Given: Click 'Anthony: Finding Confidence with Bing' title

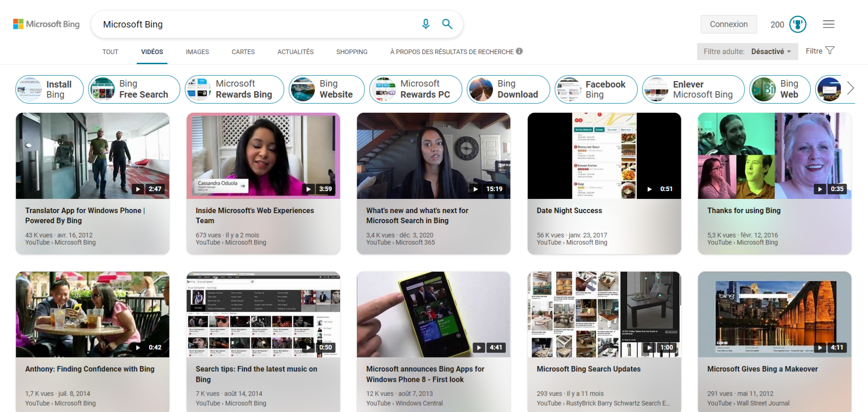Looking at the screenshot, I should point(90,369).
